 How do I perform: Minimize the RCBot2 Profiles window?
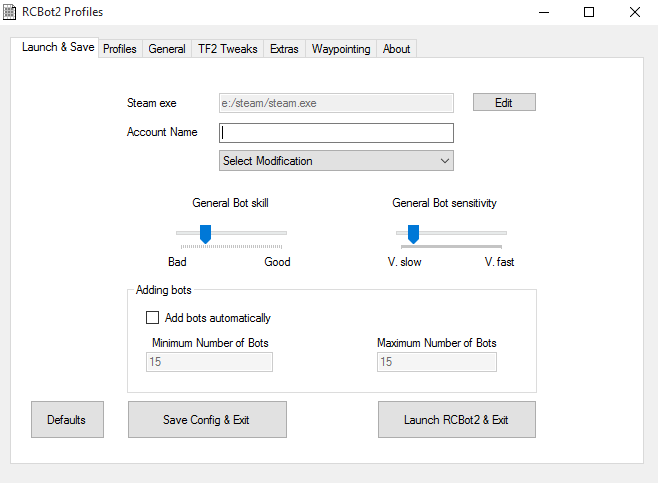(544, 12)
